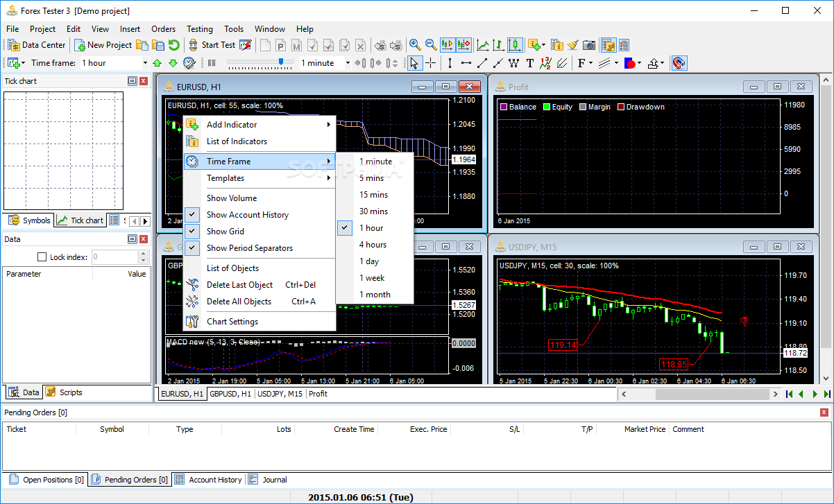The width and height of the screenshot is (834, 504).
Task: Click the broom clear icon
Action: pyautogui.click(x=573, y=45)
